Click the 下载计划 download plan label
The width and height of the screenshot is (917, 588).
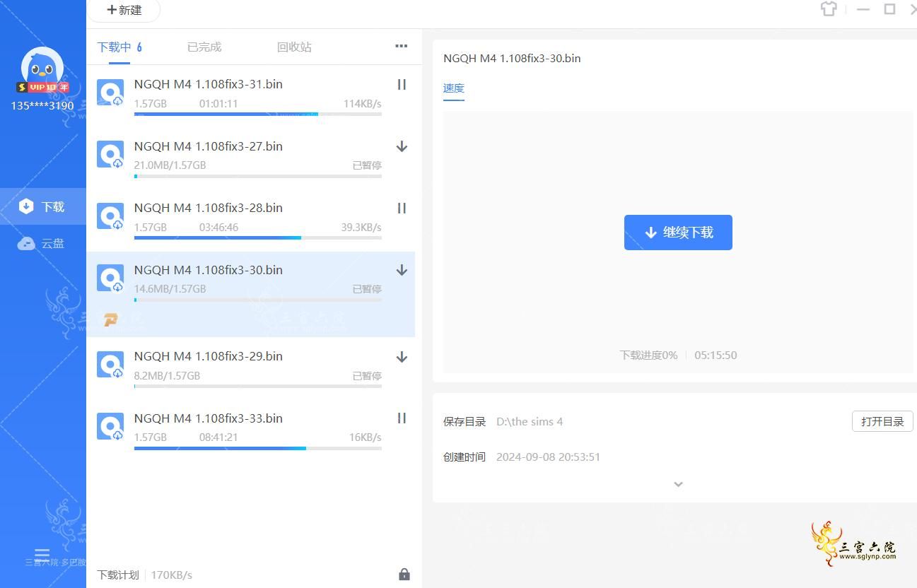[118, 575]
